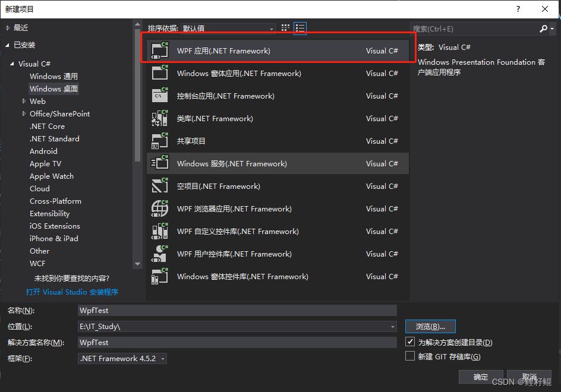Select the WPF 用户控件库 template icon
Screen dimensions: 561x392
click(159, 254)
